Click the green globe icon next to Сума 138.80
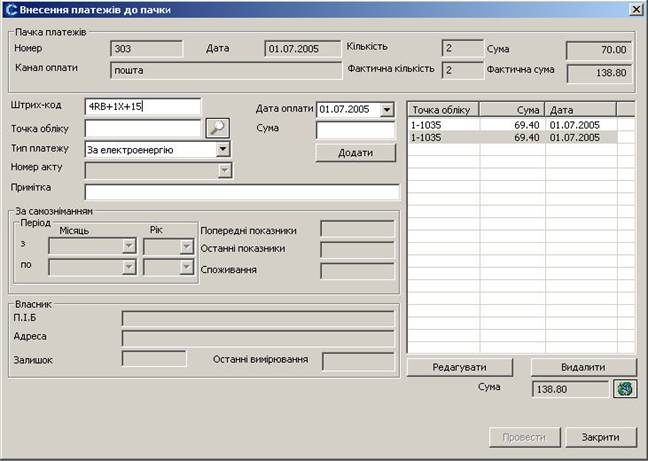This screenshot has width=648, height=461. [x=625, y=389]
